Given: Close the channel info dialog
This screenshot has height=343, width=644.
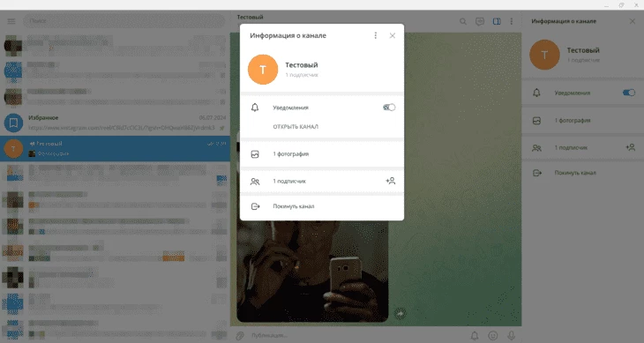Looking at the screenshot, I should (393, 35).
